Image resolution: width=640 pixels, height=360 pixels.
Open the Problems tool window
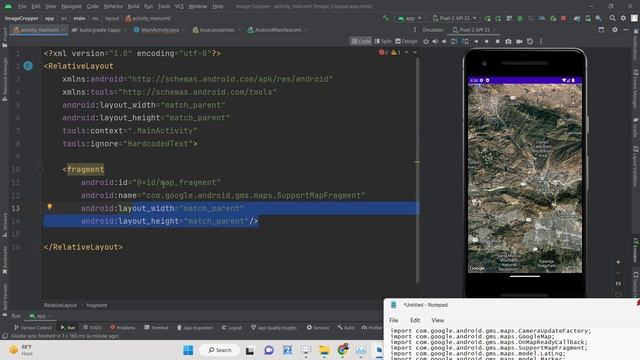[123, 328]
